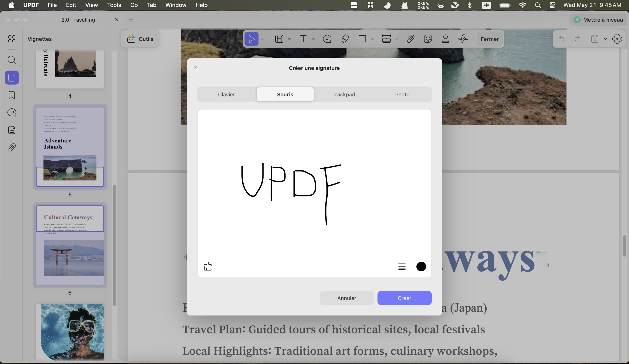Open the comments panel icon

coord(12,113)
